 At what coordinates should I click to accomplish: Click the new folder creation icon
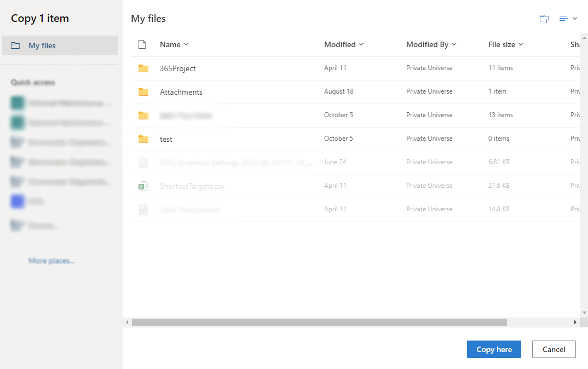pos(544,18)
